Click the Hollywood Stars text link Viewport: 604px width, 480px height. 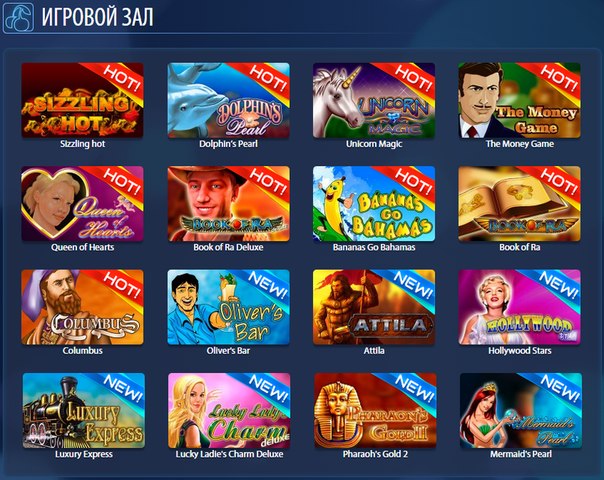520,351
